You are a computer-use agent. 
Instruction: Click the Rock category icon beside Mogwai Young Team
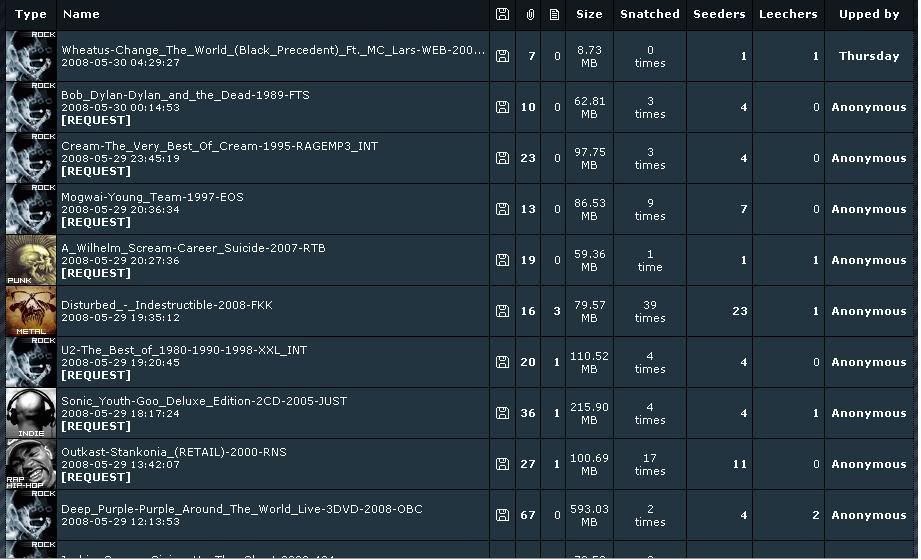coord(31,209)
